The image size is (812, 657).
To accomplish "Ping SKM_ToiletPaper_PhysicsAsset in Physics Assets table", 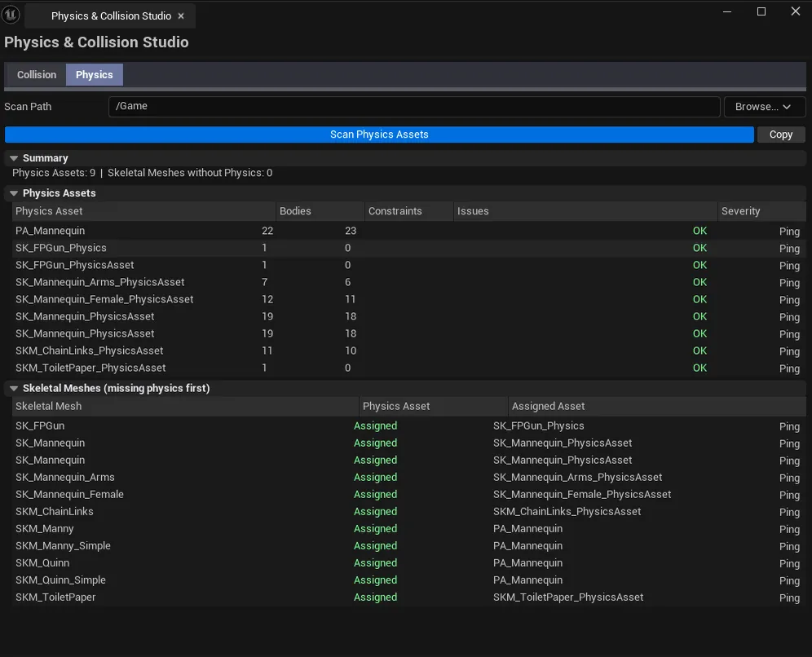I will click(x=789, y=368).
